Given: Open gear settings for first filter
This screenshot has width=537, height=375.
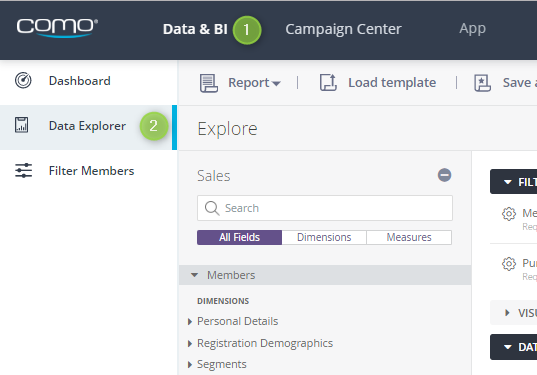Looking at the screenshot, I should click(509, 214).
